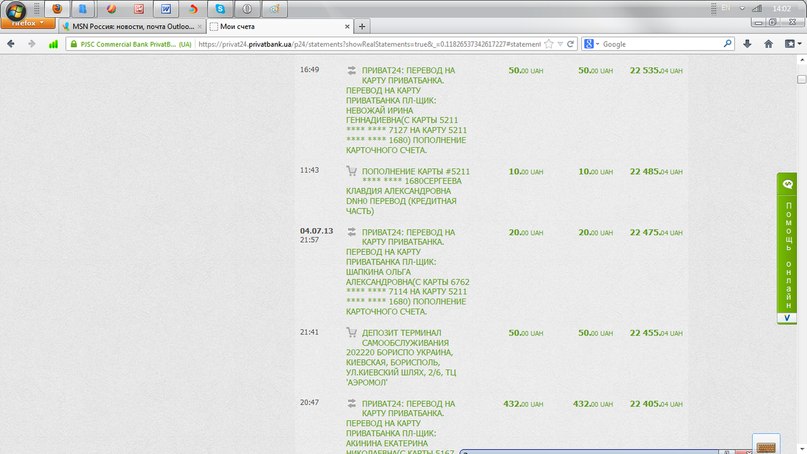Select balance 22 455.04 UAH
The height and width of the screenshot is (454, 807).
[656, 333]
